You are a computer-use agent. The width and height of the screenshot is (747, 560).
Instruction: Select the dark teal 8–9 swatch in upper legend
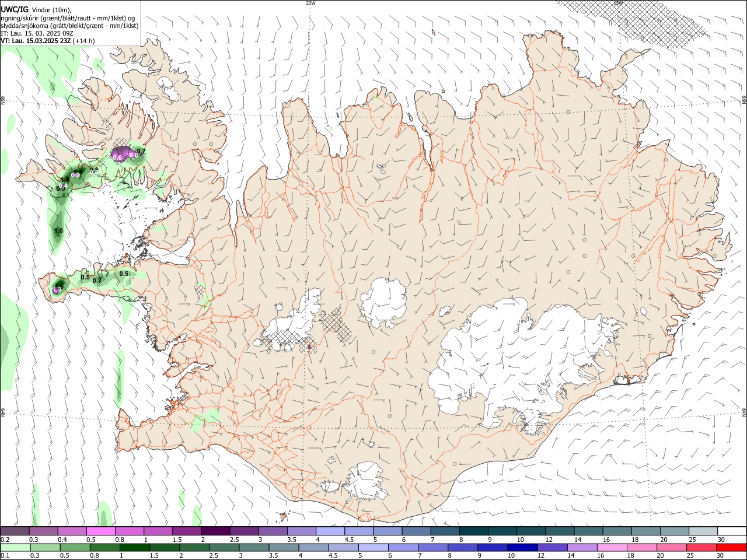473,531
